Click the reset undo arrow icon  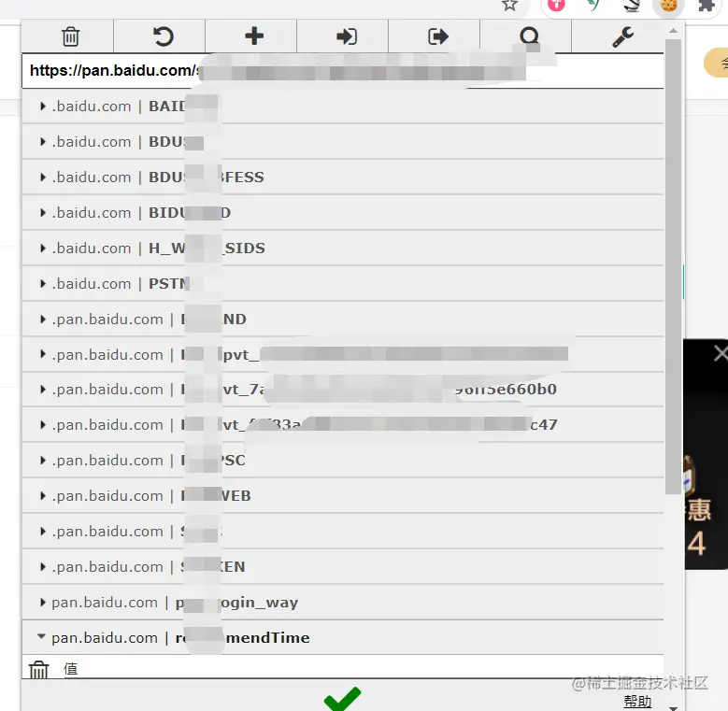click(163, 36)
